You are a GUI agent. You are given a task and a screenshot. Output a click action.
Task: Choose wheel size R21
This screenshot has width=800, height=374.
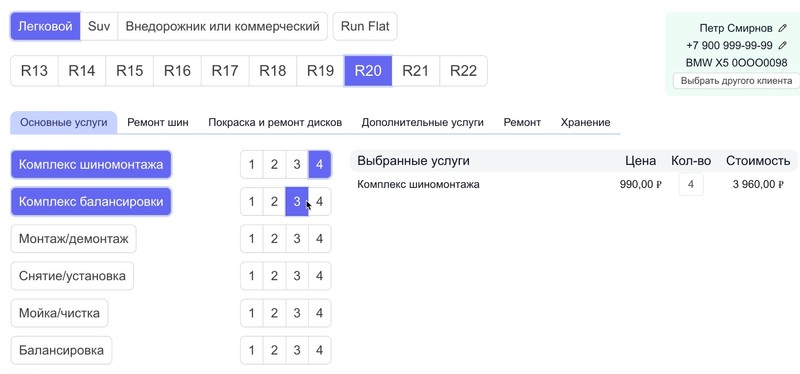[415, 71]
